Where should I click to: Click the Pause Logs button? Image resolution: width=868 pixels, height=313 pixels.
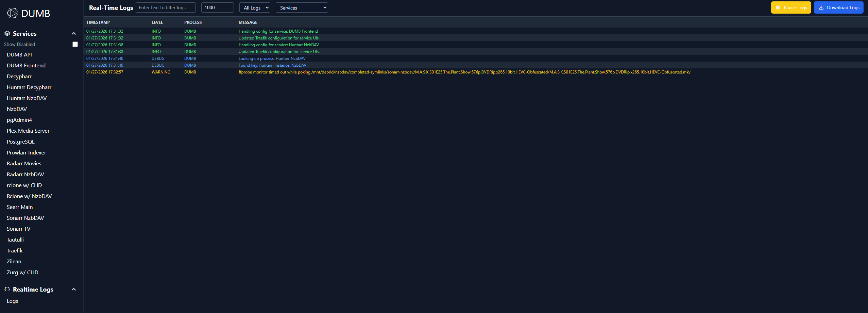790,7
